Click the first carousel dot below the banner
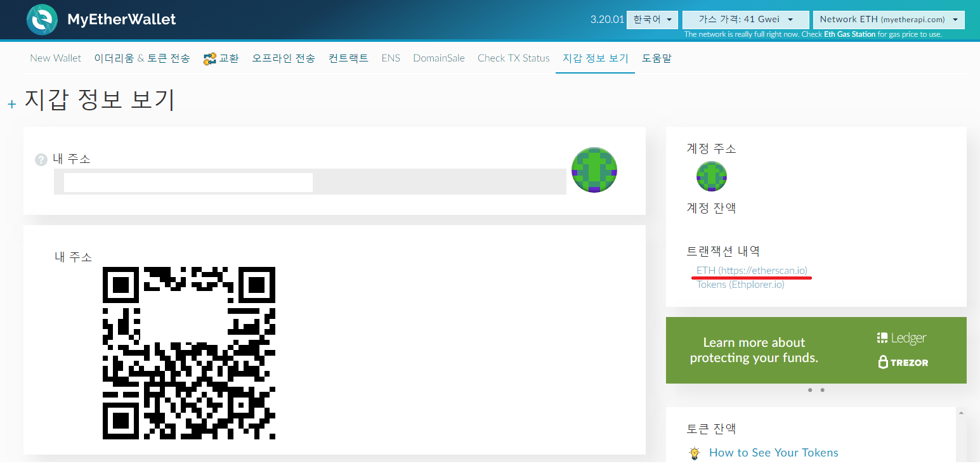The height and width of the screenshot is (466, 980). click(810, 390)
